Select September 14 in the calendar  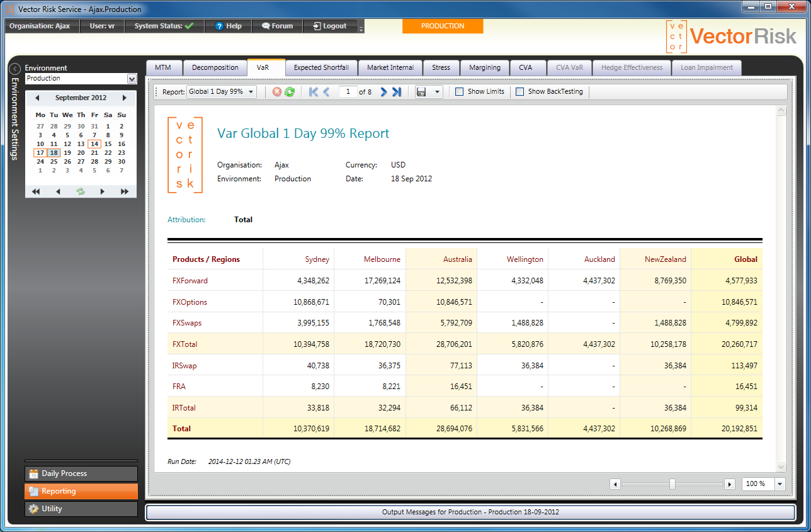94,144
